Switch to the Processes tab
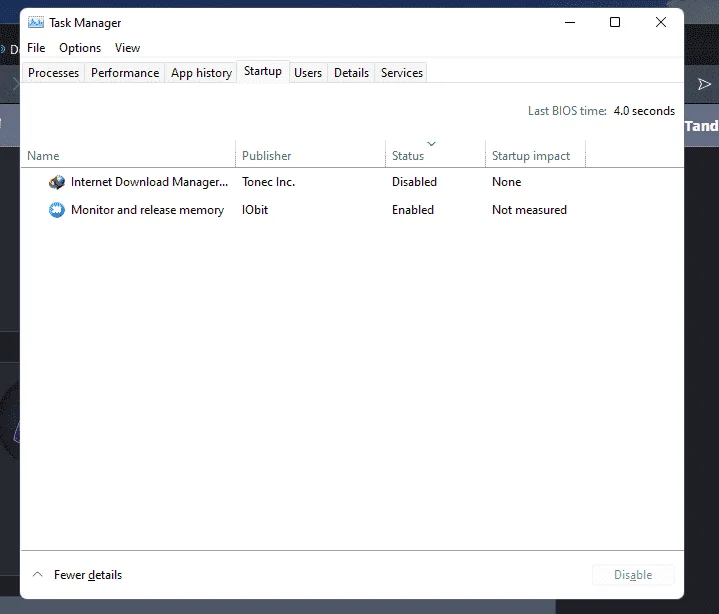The image size is (719, 614). 53,73
